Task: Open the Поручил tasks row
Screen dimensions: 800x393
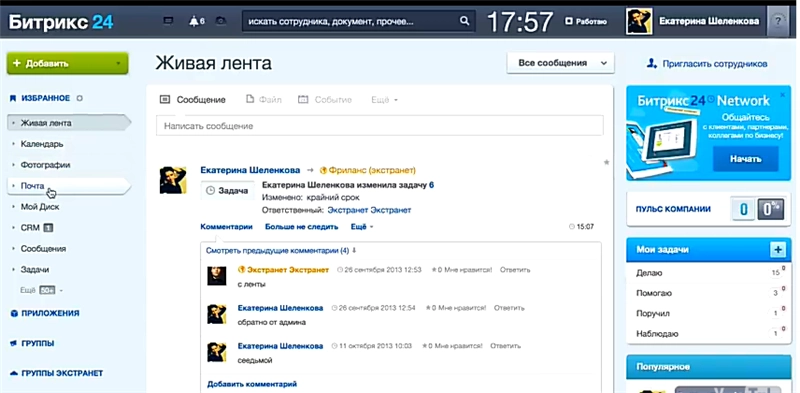Action: [709, 313]
